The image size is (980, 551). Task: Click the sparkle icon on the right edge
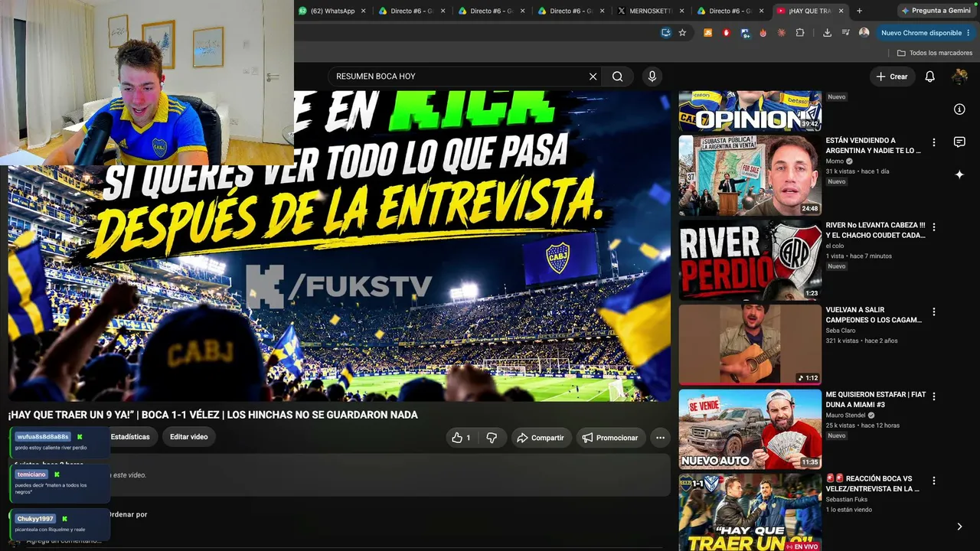pos(959,174)
